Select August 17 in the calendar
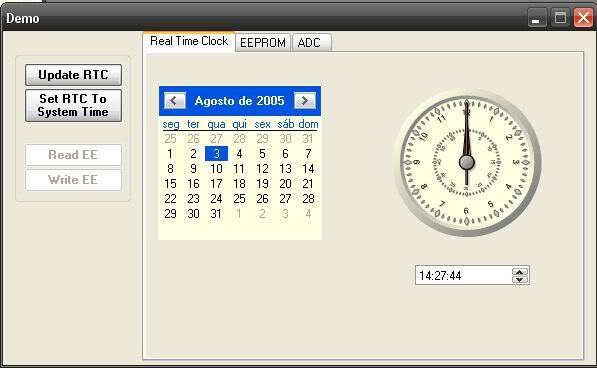The width and height of the screenshot is (597, 368). (216, 184)
